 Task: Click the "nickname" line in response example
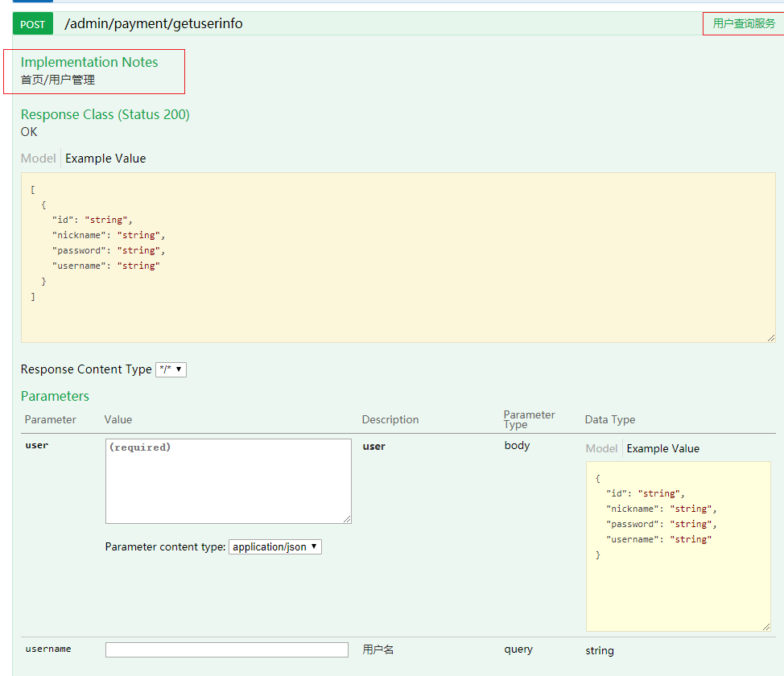point(109,235)
